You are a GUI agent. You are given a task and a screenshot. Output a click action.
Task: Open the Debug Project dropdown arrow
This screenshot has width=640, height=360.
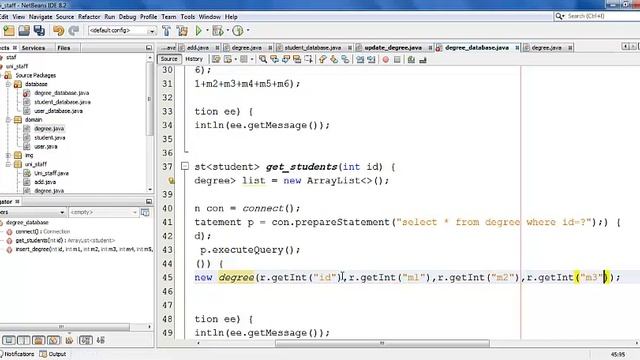tap(227, 31)
